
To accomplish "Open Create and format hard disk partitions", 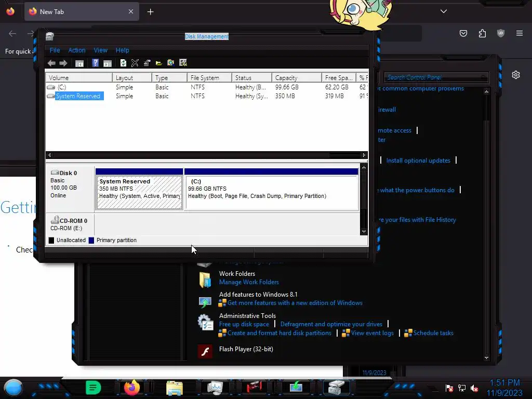I will (279, 333).
